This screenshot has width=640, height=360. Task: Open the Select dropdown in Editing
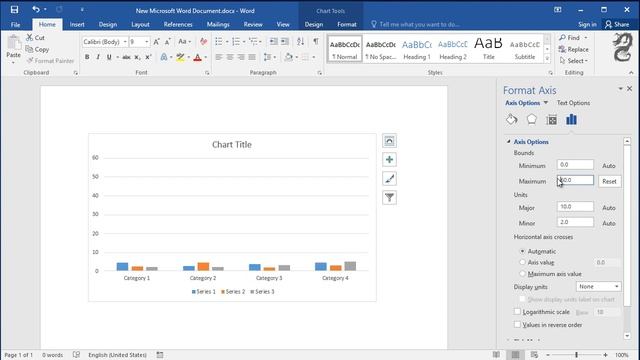point(573,61)
